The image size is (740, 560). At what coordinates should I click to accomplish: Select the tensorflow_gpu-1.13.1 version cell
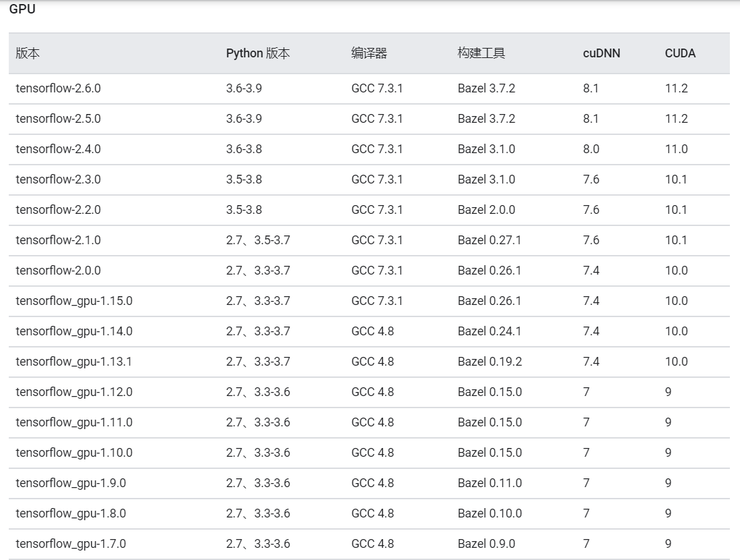74,362
